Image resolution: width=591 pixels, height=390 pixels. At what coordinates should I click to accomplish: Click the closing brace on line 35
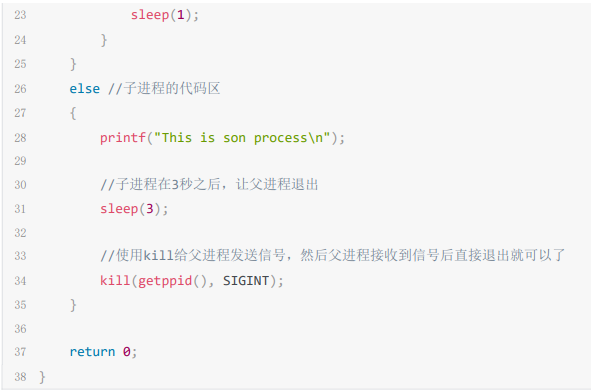point(73,305)
